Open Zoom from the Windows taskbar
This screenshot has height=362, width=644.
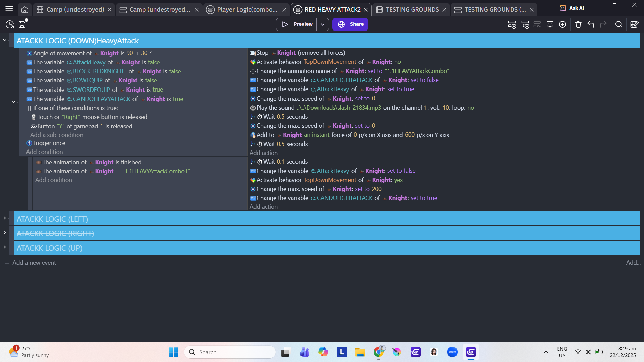[x=452, y=352]
